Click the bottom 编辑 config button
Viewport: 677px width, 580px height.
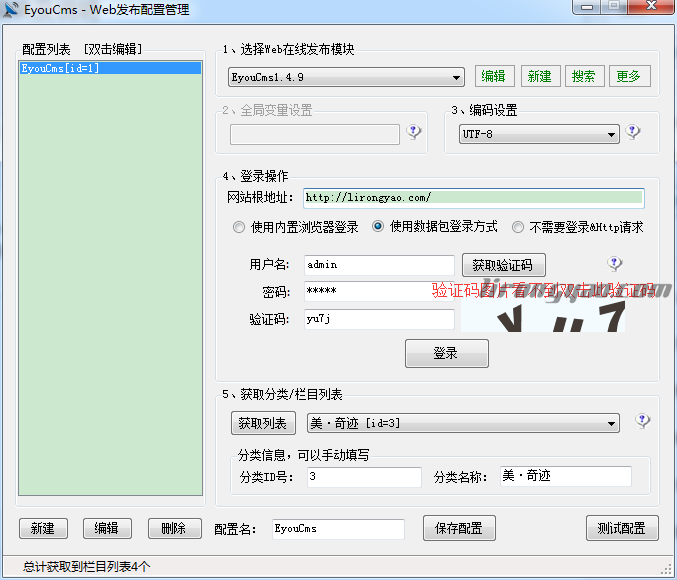click(x=107, y=528)
